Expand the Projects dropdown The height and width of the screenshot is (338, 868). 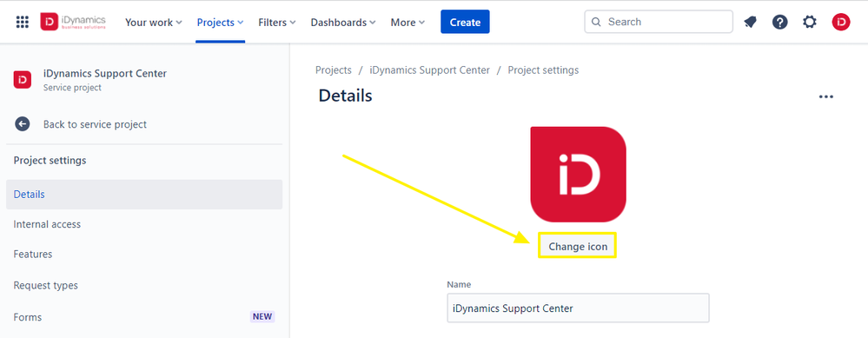point(221,22)
